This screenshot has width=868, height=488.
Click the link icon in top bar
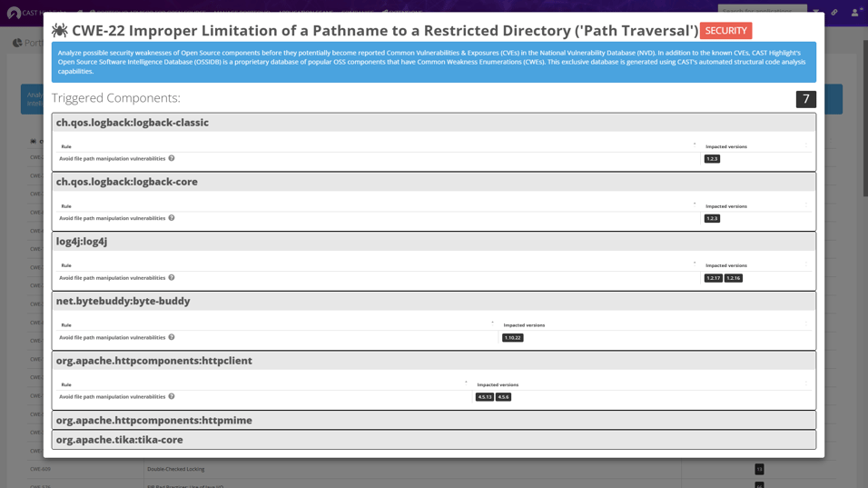834,13
